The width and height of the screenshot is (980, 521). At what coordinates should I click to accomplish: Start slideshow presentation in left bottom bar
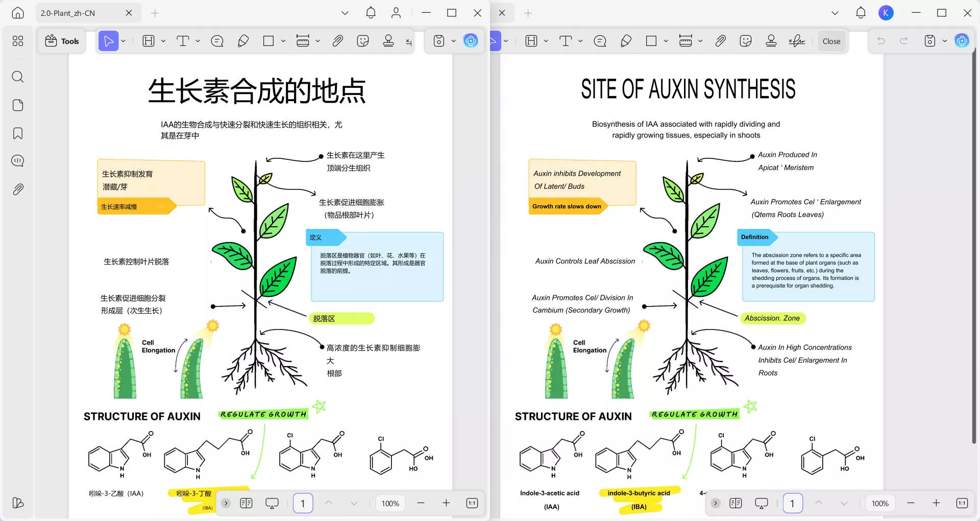coord(272,504)
